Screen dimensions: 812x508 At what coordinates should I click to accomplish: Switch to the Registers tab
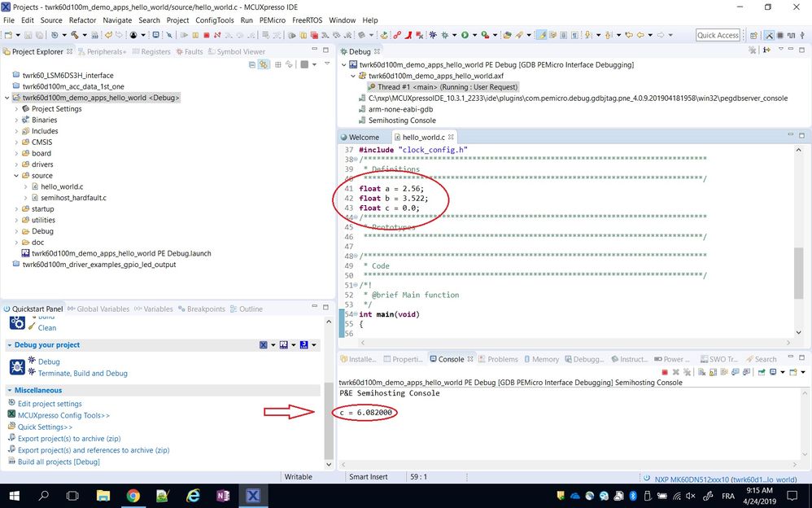click(151, 52)
